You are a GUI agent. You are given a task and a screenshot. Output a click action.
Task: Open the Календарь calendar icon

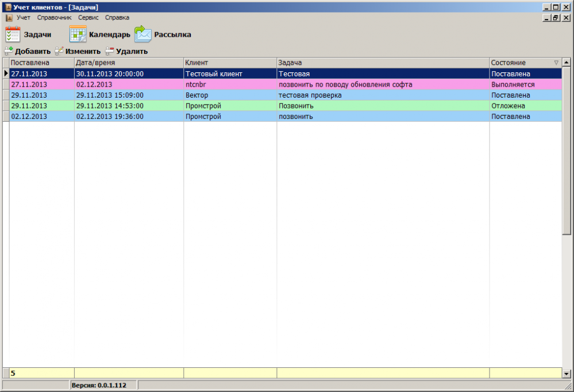pyautogui.click(x=78, y=34)
